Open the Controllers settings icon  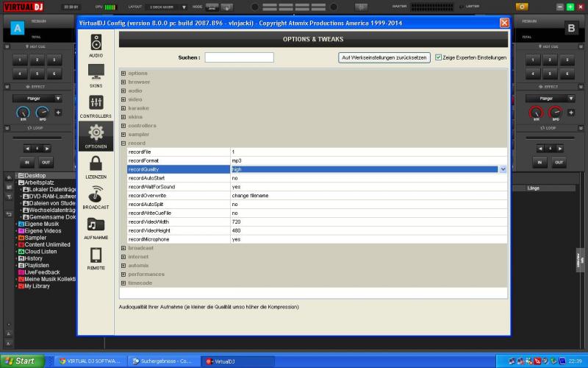pyautogui.click(x=96, y=103)
